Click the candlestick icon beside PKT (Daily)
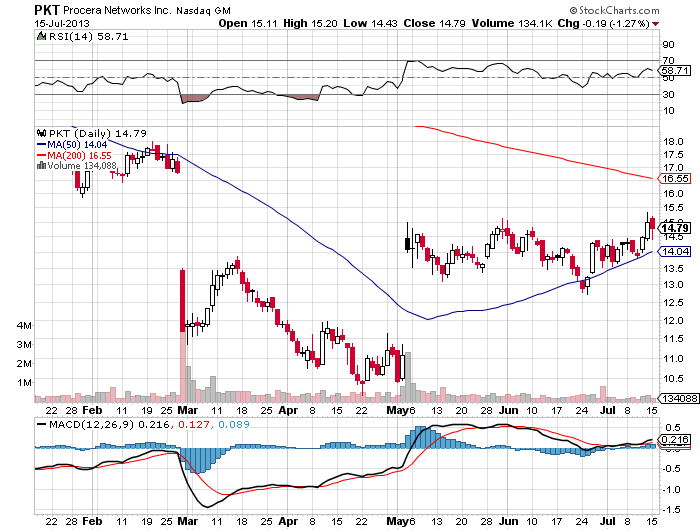The image size is (700, 530). 42,133
